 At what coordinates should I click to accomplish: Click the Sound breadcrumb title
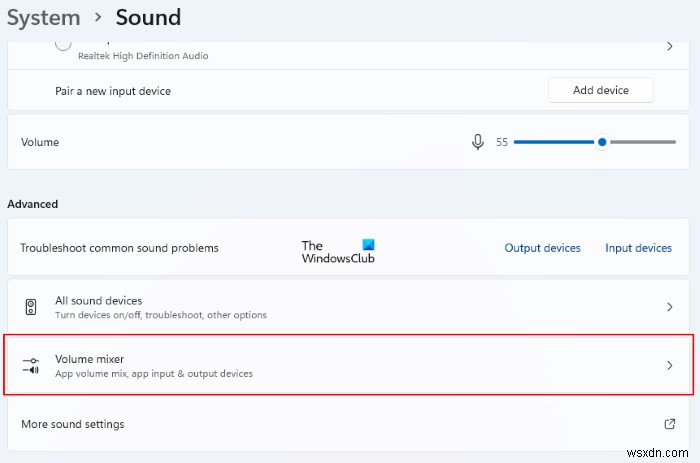(x=148, y=18)
